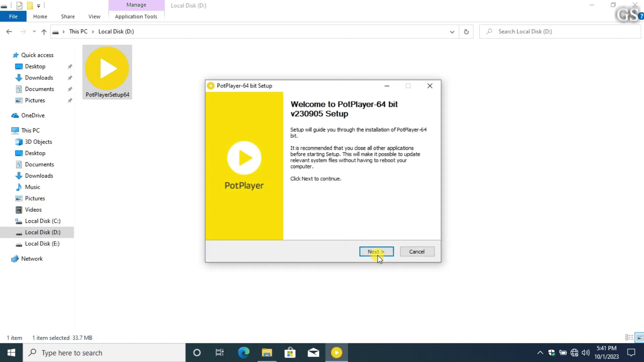The width and height of the screenshot is (644, 362).
Task: Open Task View on the taskbar
Action: click(x=220, y=353)
